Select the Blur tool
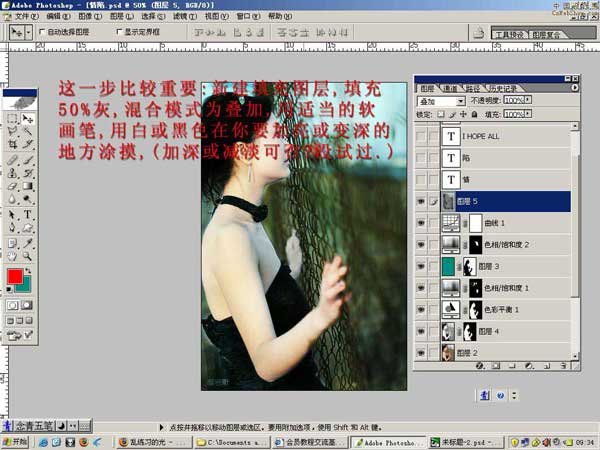 [12, 199]
